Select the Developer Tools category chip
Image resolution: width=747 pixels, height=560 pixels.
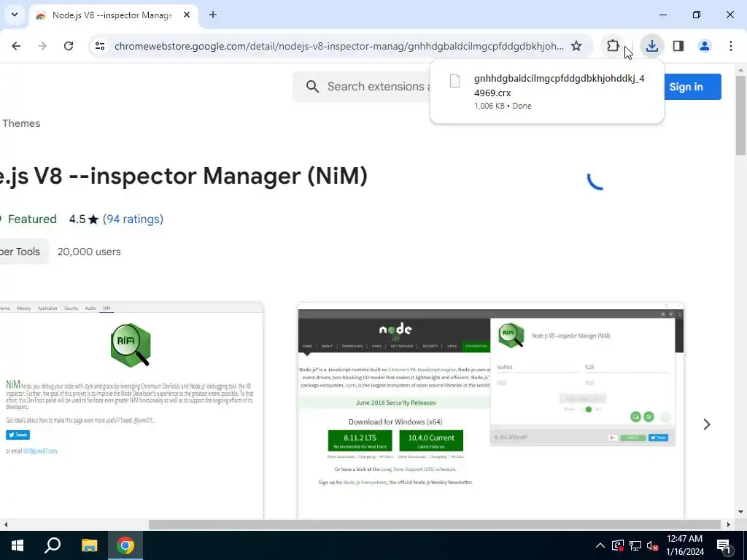pos(23,252)
